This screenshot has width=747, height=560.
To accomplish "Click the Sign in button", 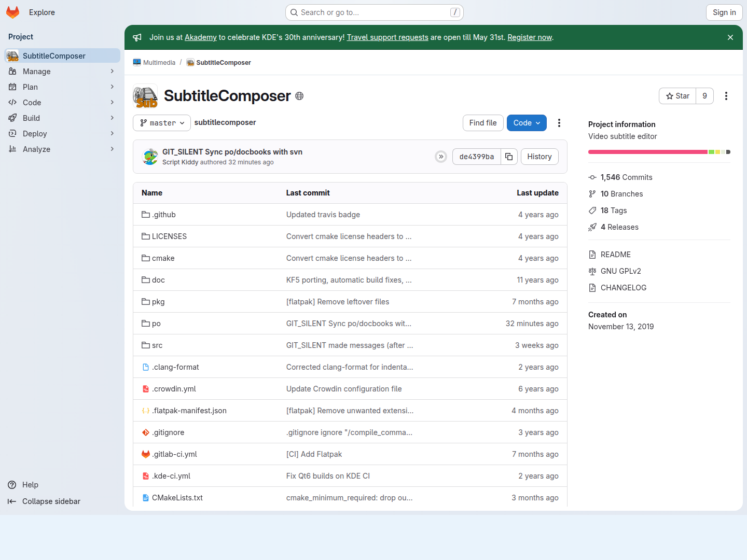I will point(724,12).
